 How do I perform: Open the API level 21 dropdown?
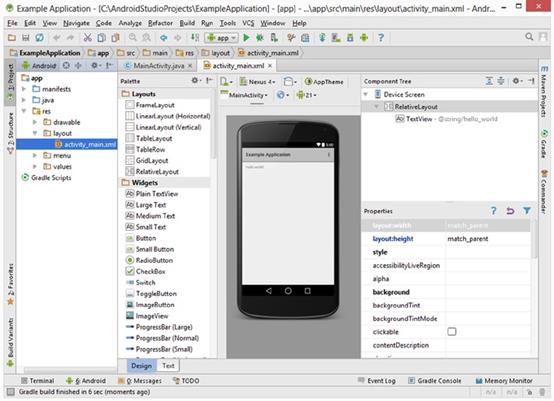[306, 95]
